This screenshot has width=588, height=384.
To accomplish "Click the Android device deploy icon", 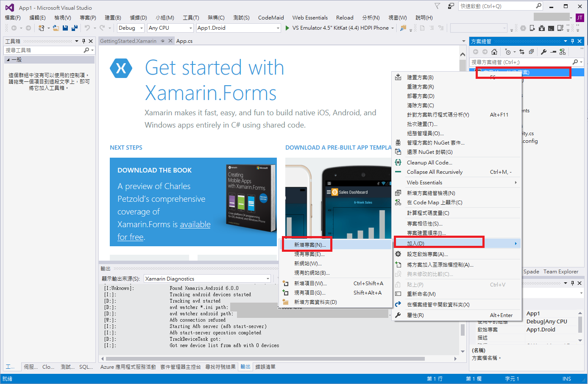I will [532, 28].
